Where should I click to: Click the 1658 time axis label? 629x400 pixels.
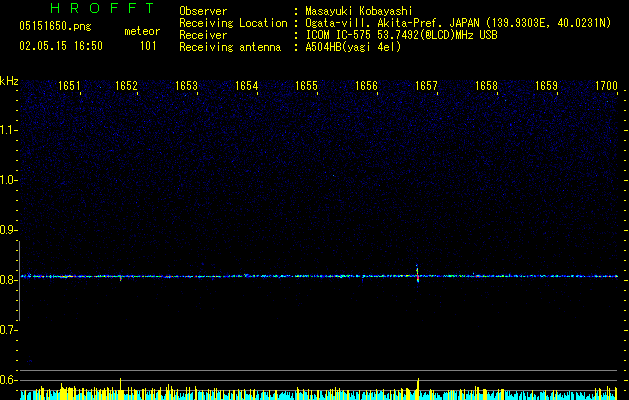coord(486,86)
